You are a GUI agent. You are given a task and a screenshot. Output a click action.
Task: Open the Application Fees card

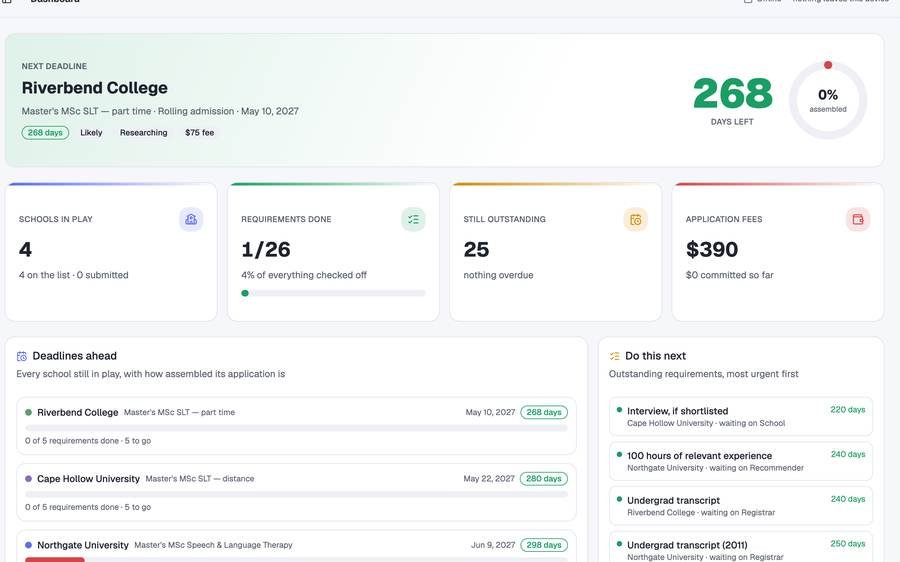pyautogui.click(x=778, y=252)
